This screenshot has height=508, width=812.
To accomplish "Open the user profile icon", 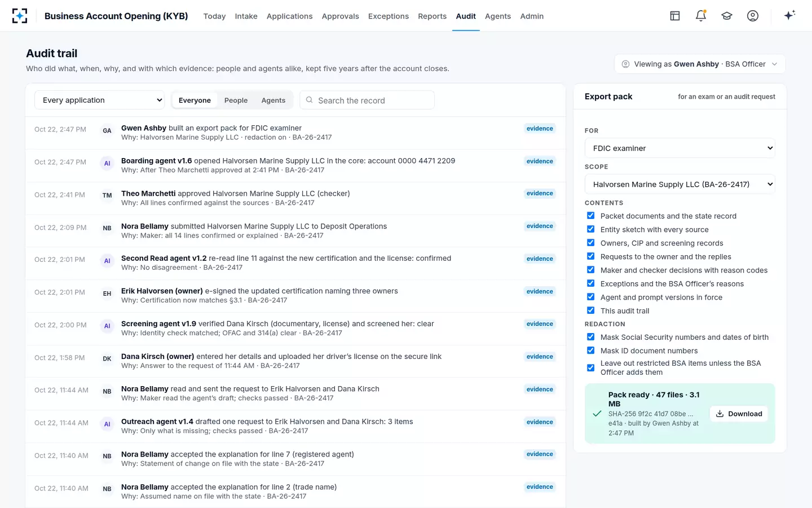I will pyautogui.click(x=753, y=16).
